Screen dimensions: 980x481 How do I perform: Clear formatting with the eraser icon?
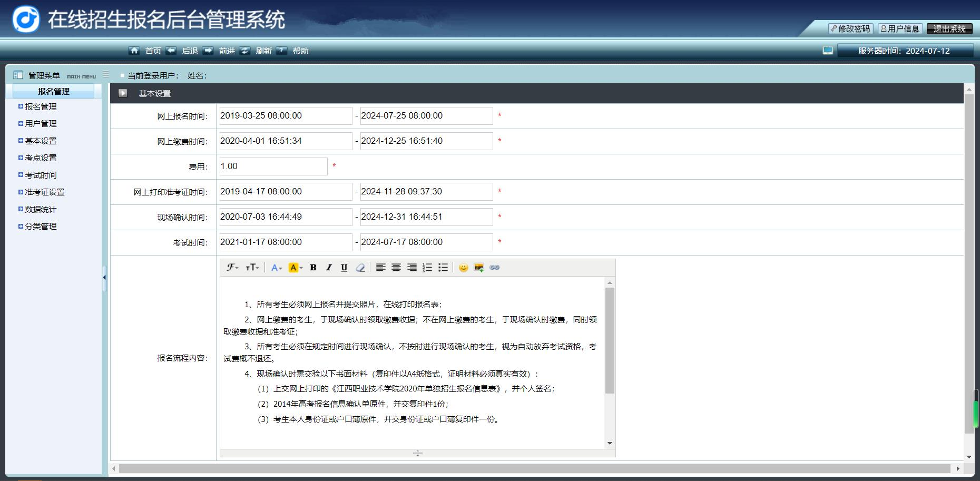coord(360,268)
